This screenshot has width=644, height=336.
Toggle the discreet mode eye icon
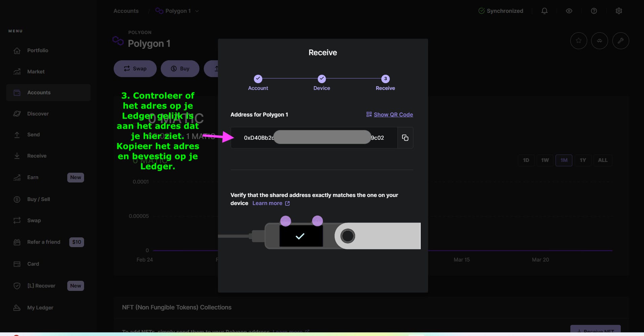click(569, 11)
